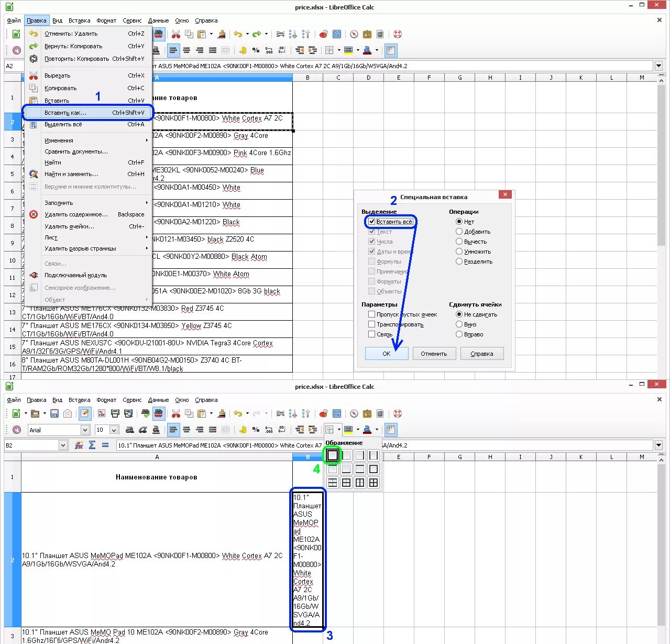Choose the Вниз shift cells option

tap(459, 324)
